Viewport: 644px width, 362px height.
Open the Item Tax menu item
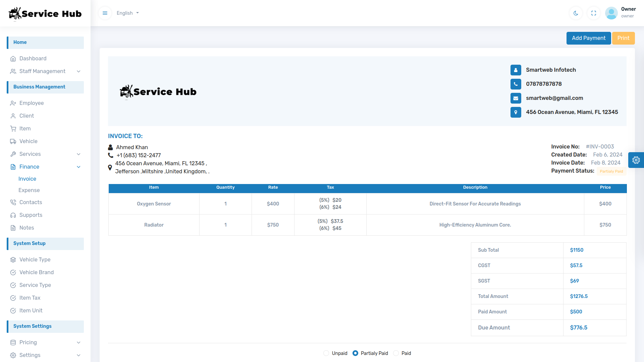[30, 298]
